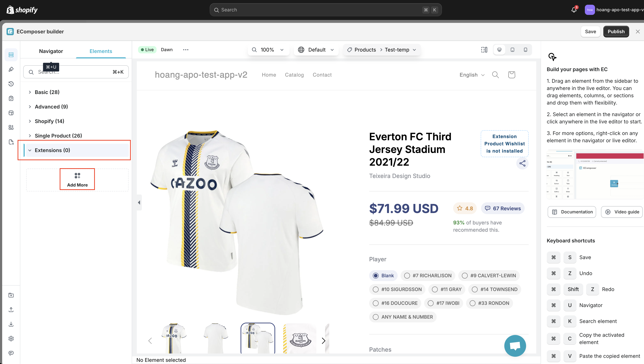Open the Documentation button
The image size is (644, 364).
[x=572, y=212]
